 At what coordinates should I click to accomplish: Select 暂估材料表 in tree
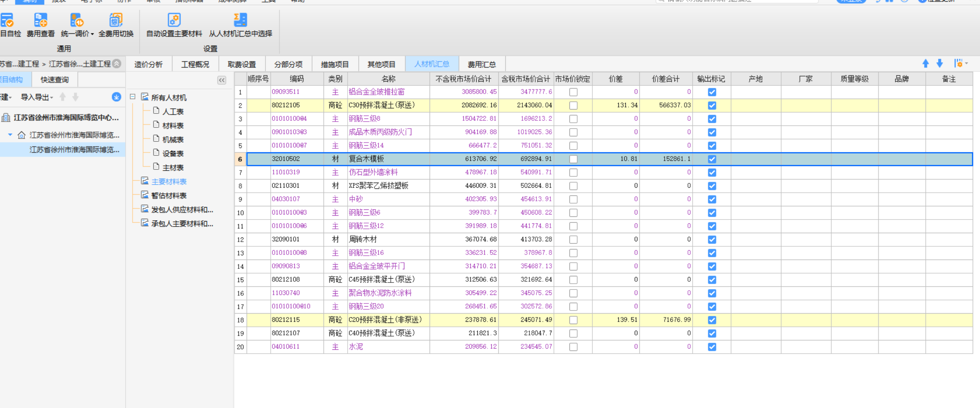click(169, 195)
